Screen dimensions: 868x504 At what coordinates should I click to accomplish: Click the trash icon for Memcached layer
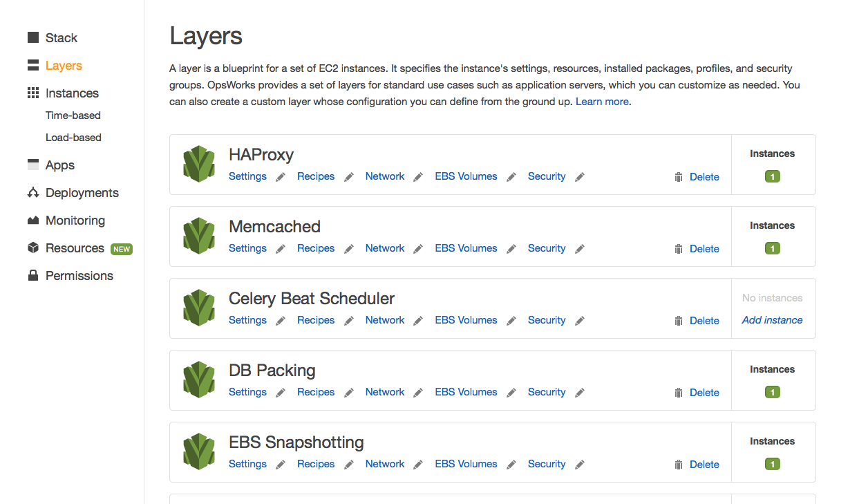(679, 249)
